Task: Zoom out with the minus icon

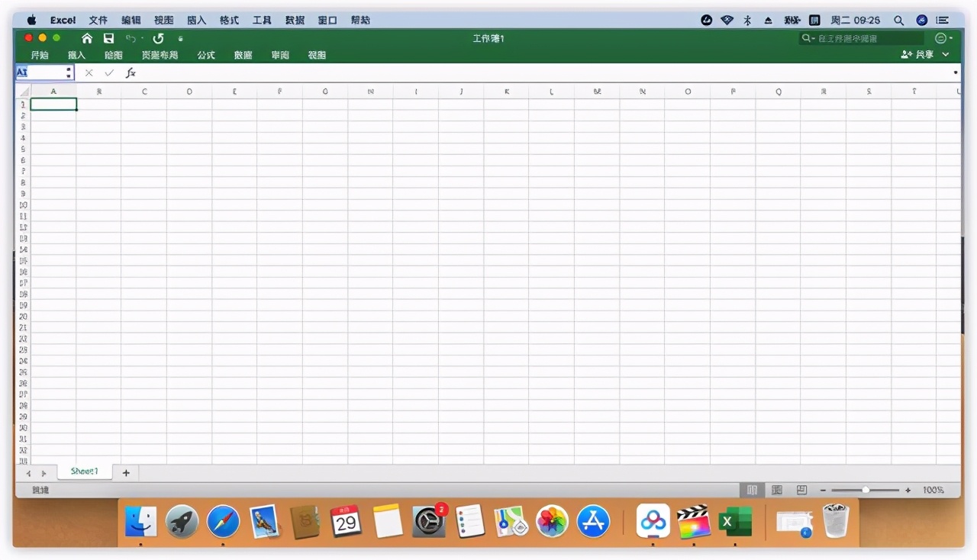Action: (x=823, y=490)
